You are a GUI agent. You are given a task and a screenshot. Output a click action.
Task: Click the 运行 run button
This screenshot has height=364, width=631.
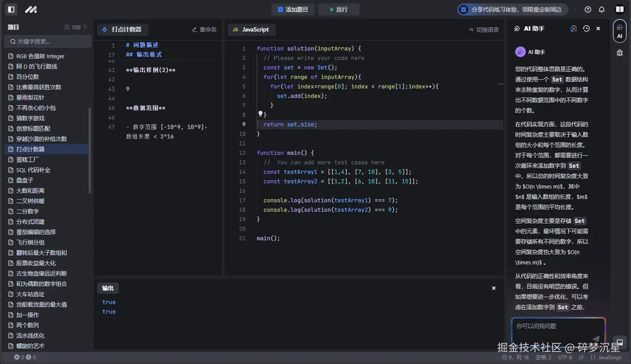tap(339, 9)
